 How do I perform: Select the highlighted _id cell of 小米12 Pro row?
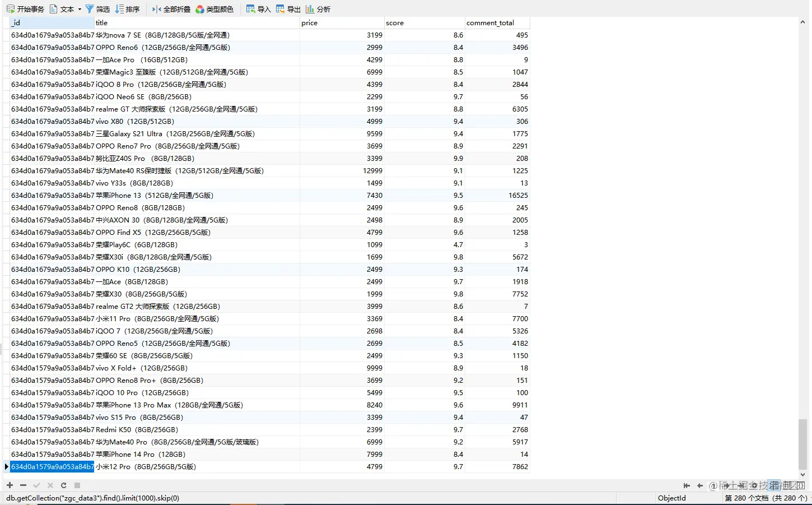[x=52, y=466]
